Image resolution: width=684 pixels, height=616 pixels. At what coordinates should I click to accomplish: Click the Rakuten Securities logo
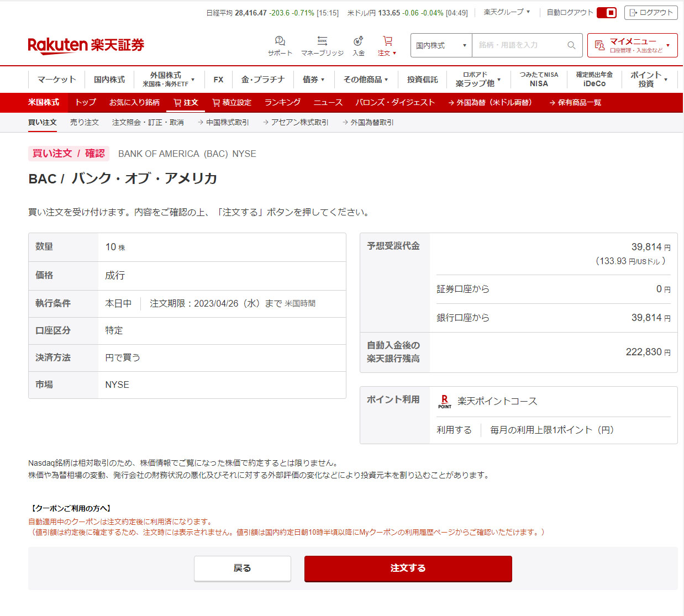[x=86, y=45]
